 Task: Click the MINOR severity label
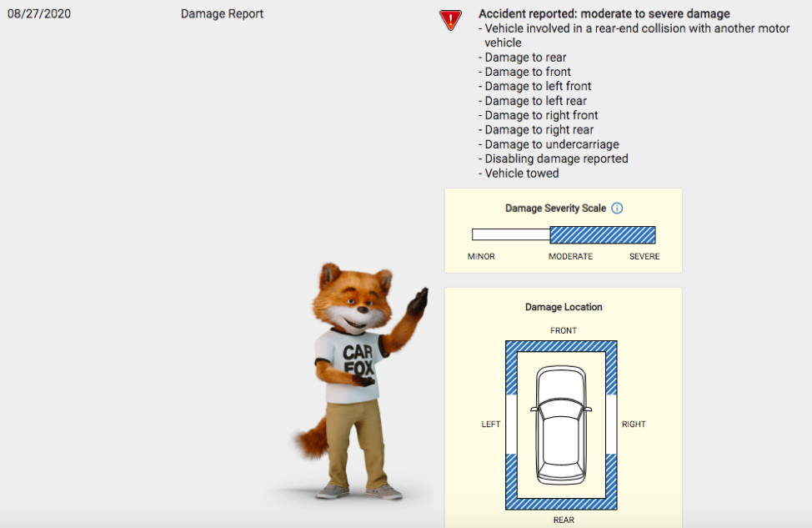481,256
